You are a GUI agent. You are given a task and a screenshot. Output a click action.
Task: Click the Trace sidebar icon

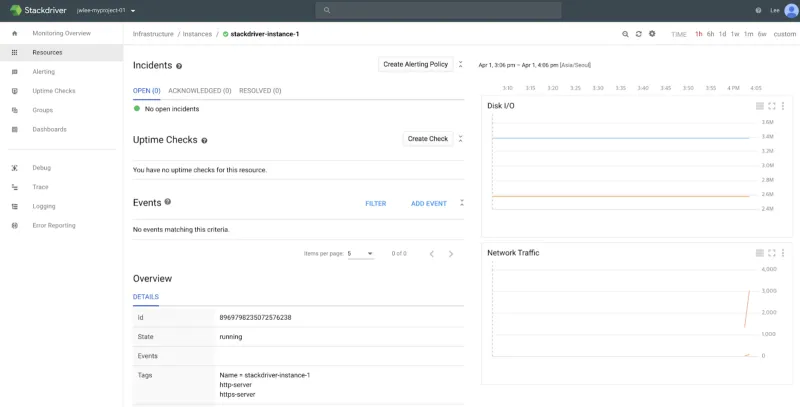click(x=14, y=187)
